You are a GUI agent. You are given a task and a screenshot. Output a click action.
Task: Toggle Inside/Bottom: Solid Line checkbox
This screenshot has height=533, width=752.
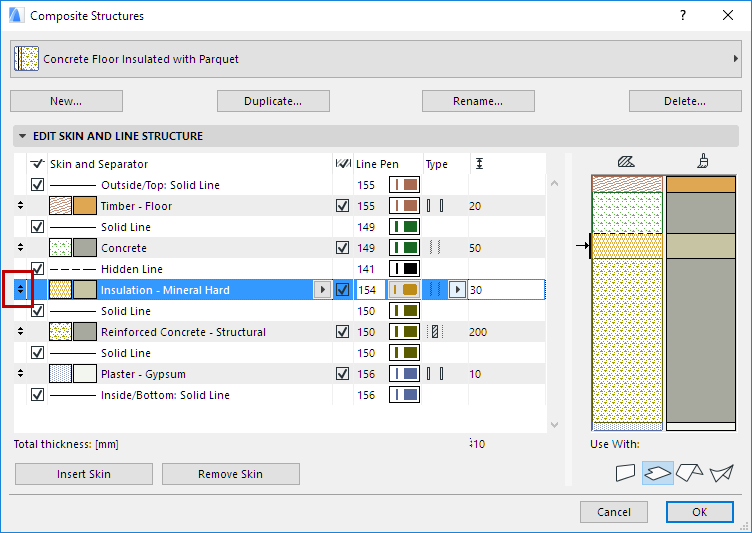[37, 394]
